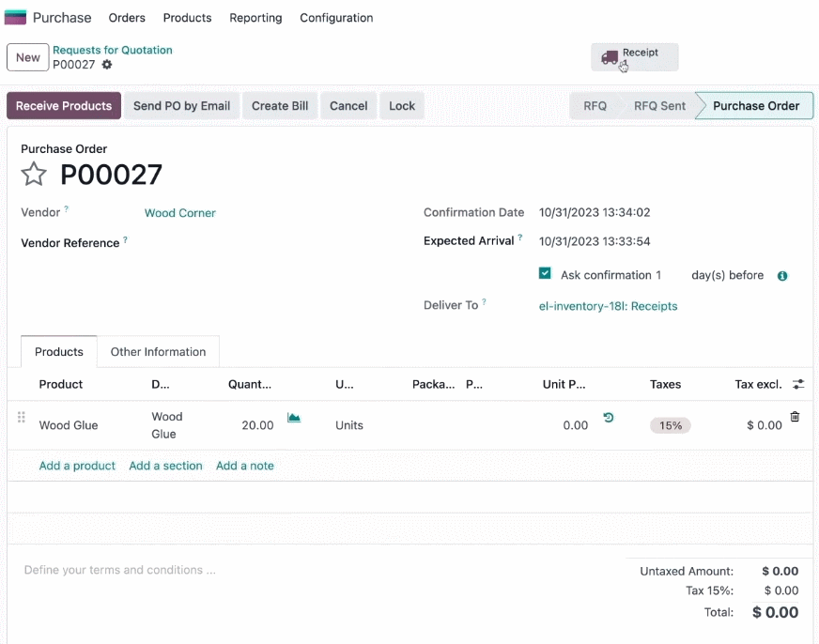Click the Create Bill button
The width and height of the screenshot is (819, 644).
pos(280,106)
